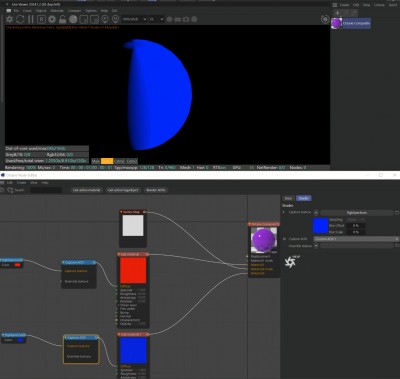Toggle the Custom AOV checkbox in shader panel
The width and height of the screenshot is (400, 379).
coord(285,239)
